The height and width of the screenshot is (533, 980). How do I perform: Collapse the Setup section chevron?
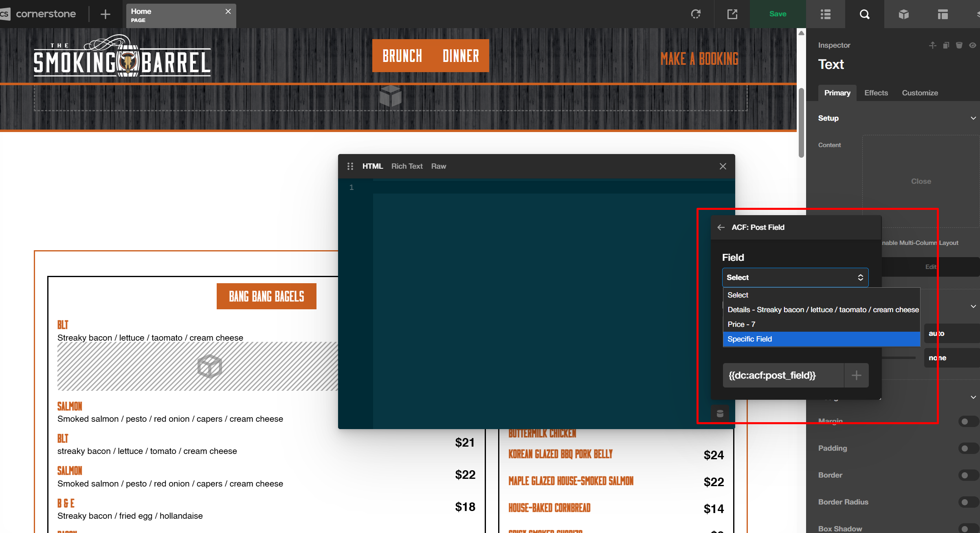[973, 118]
